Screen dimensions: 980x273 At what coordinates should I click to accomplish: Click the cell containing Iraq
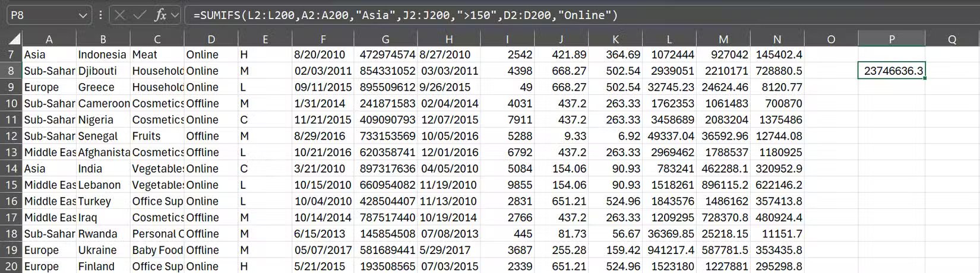coord(103,218)
